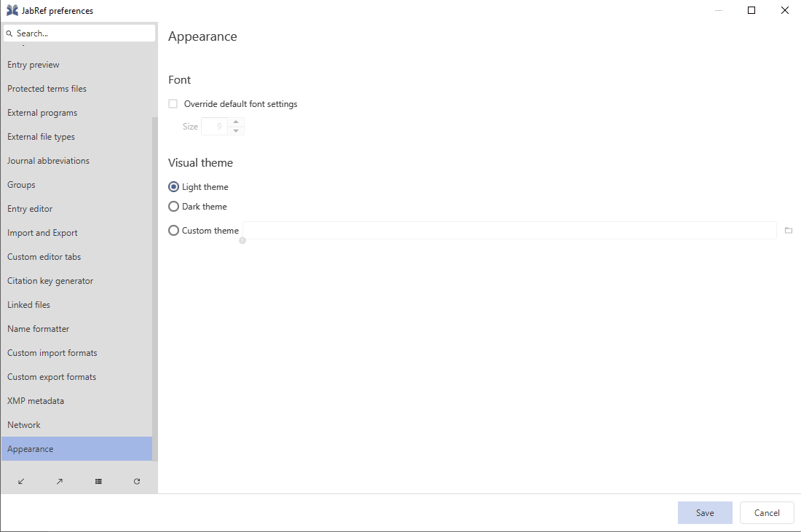
Task: Select the Dark theme radio button
Action: click(174, 207)
